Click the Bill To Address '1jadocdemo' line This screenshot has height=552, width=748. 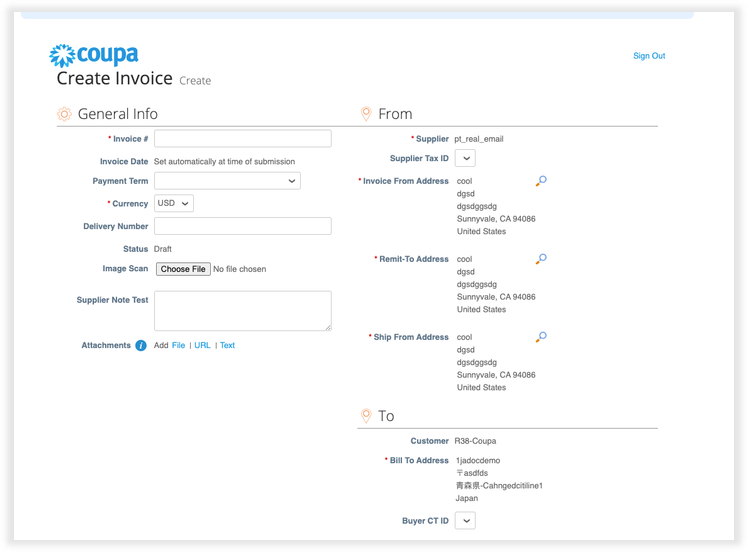478,461
